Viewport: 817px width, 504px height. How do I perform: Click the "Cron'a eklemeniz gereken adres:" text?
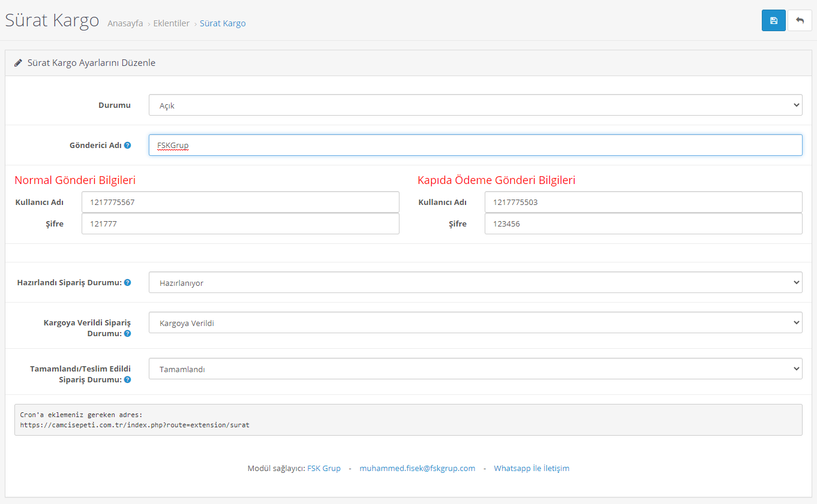pos(82,414)
